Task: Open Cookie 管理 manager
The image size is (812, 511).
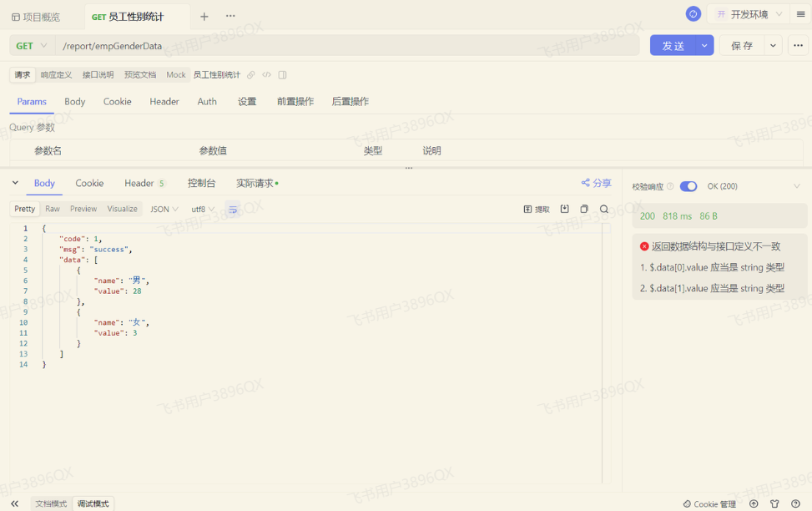Action: coord(709,503)
